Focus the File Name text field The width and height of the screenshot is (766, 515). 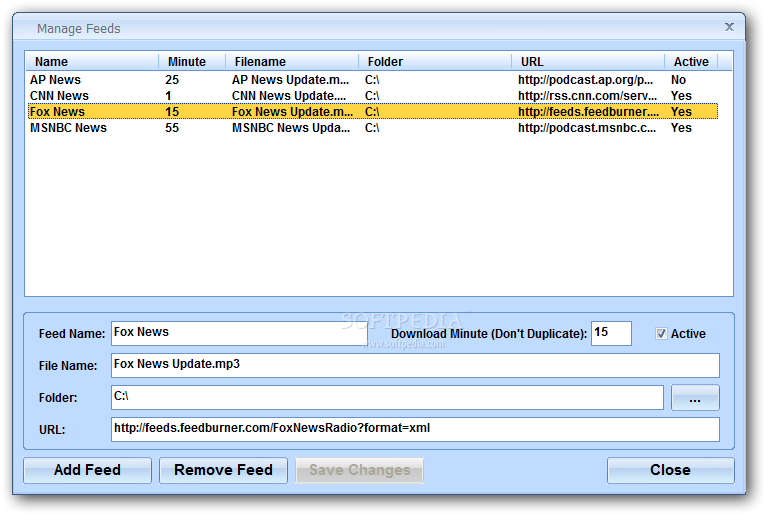click(x=415, y=365)
